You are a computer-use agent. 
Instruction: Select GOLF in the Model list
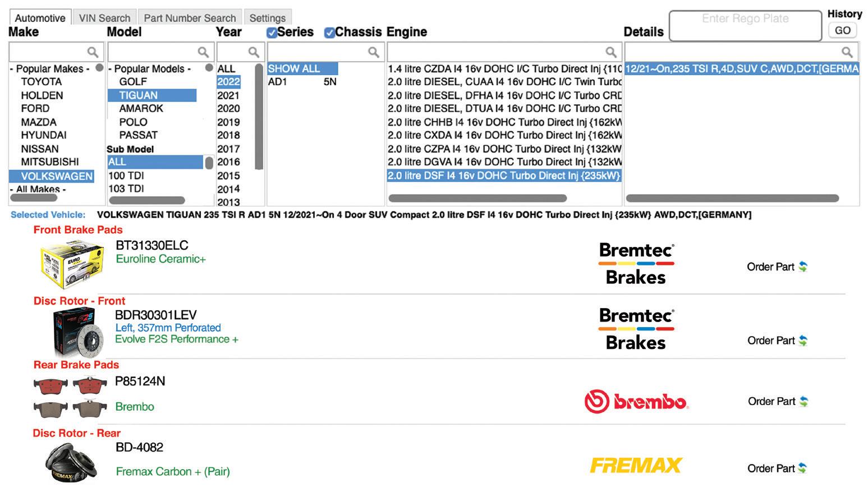tap(133, 82)
